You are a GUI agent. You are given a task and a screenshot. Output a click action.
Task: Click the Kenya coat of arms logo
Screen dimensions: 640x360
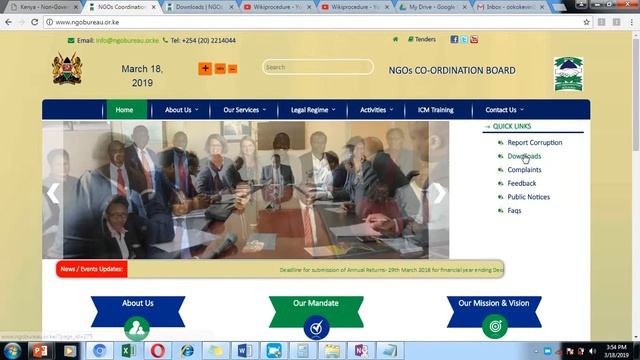coord(67,69)
